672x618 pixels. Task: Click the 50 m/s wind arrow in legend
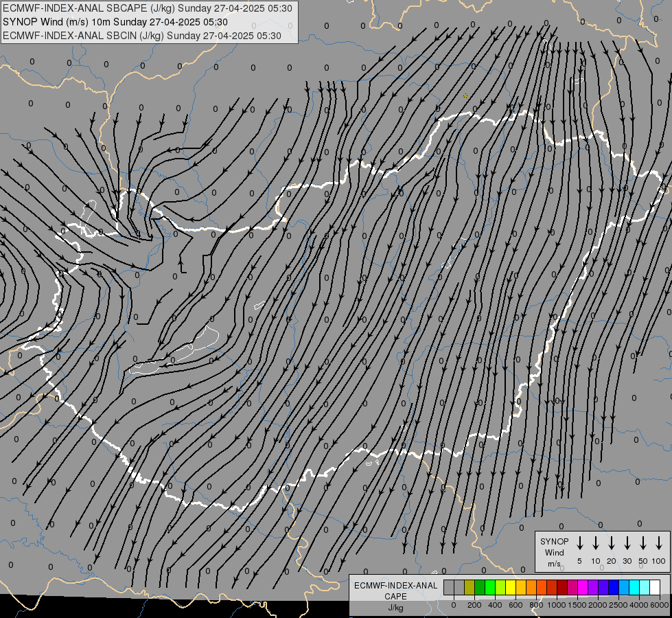(643, 542)
